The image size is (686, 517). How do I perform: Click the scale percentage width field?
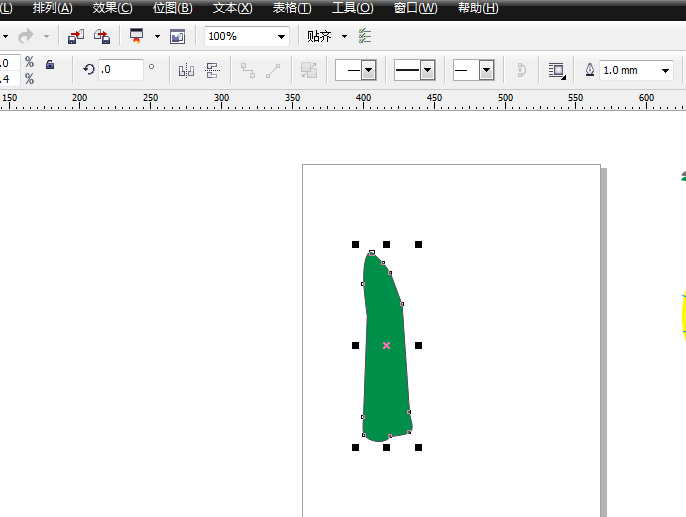[10, 63]
